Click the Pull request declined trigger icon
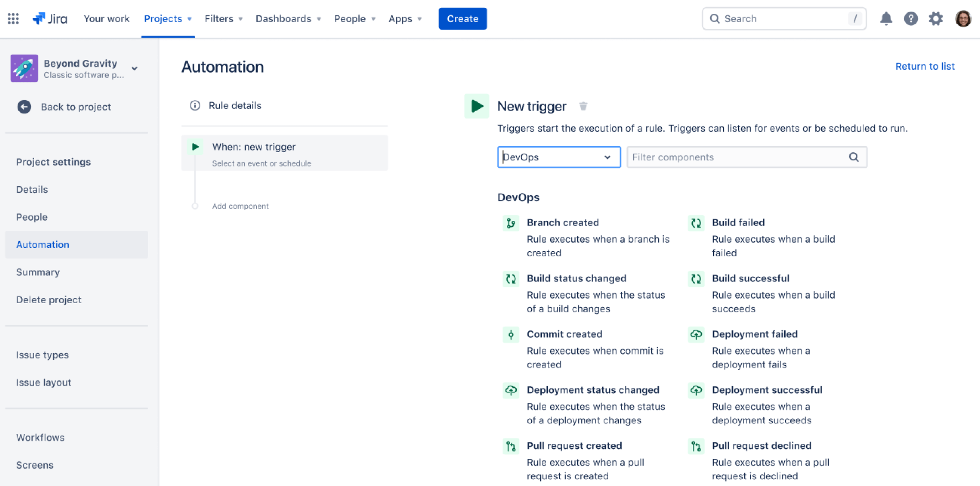This screenshot has width=980, height=486. pyautogui.click(x=696, y=446)
